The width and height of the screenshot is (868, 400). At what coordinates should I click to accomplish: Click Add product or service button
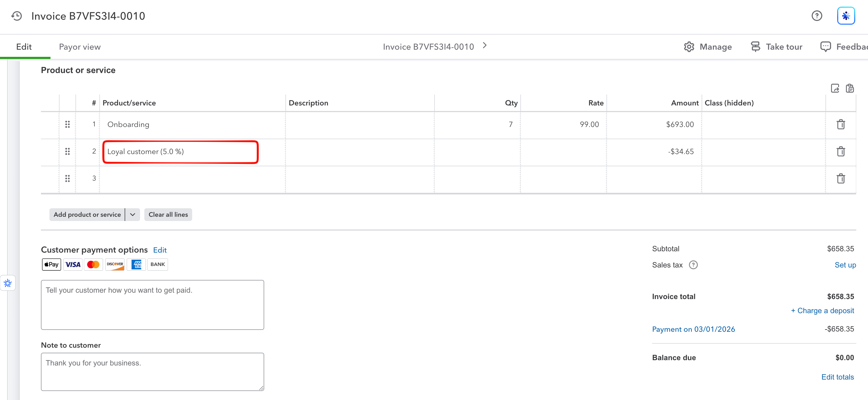(x=87, y=215)
